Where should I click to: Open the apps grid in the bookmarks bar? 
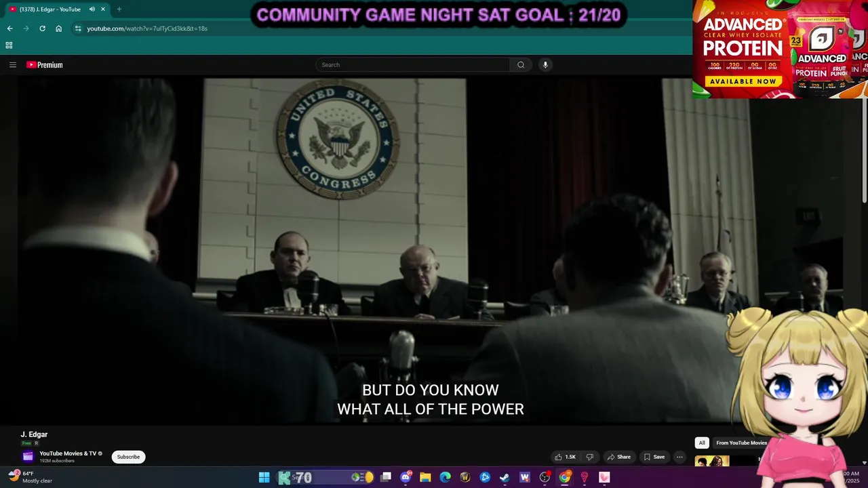9,45
